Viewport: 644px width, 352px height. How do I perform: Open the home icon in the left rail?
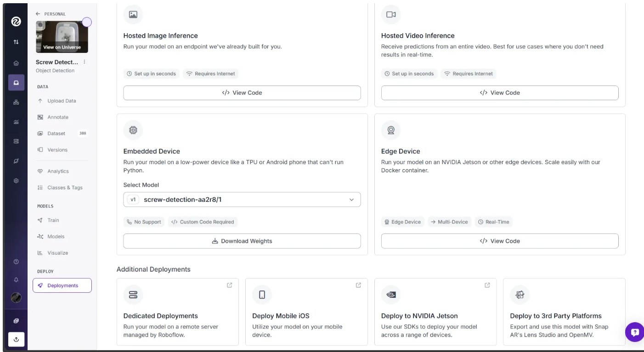pyautogui.click(x=16, y=63)
